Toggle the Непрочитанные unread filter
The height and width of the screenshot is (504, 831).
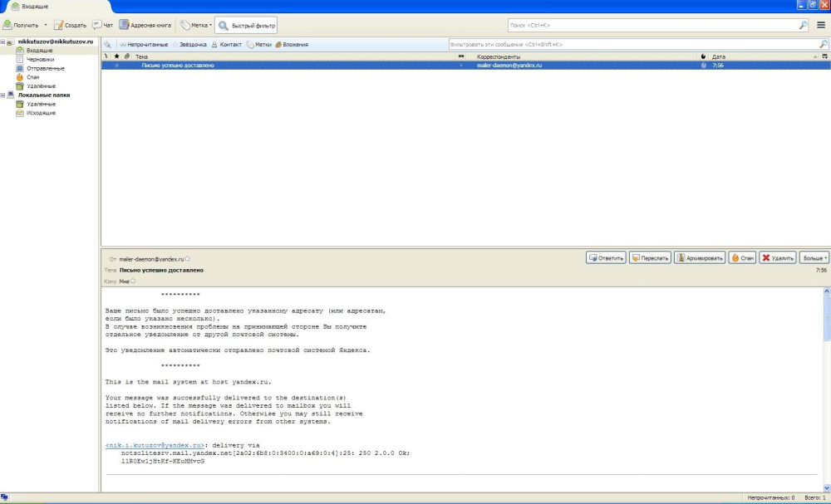click(144, 45)
